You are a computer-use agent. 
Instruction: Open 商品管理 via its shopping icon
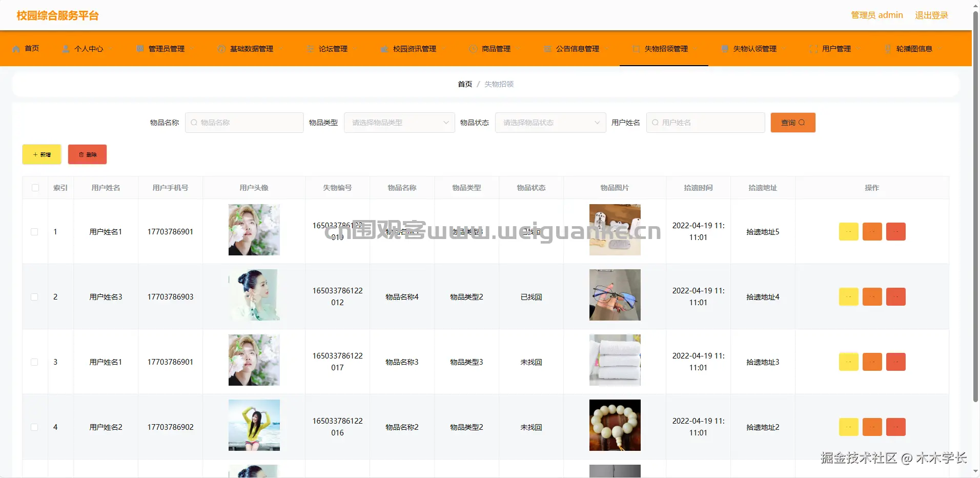click(473, 49)
